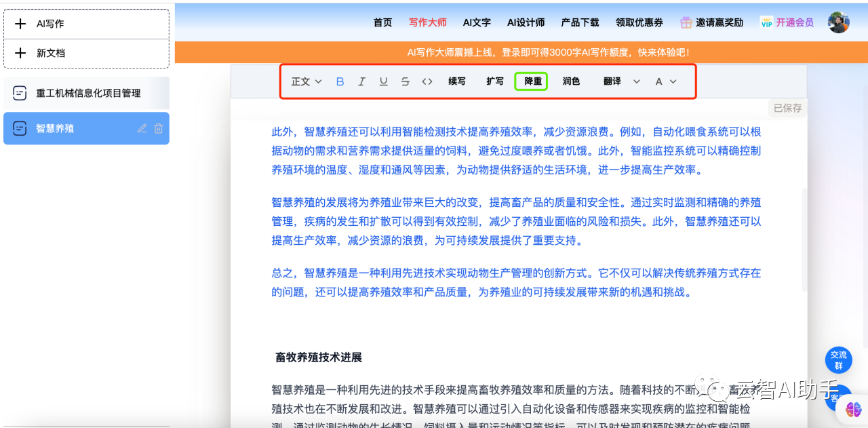This screenshot has width=868, height=428.
Task: Select the 续写 continue-writing tool
Action: click(456, 81)
